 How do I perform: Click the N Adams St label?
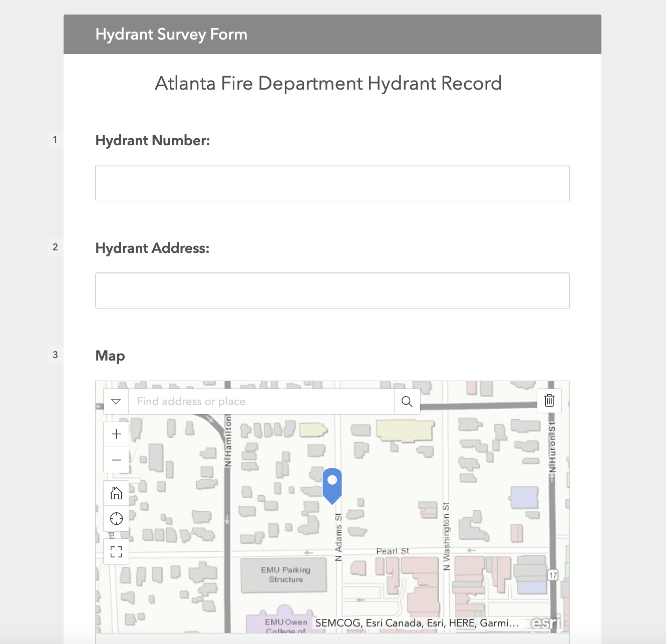click(x=339, y=537)
